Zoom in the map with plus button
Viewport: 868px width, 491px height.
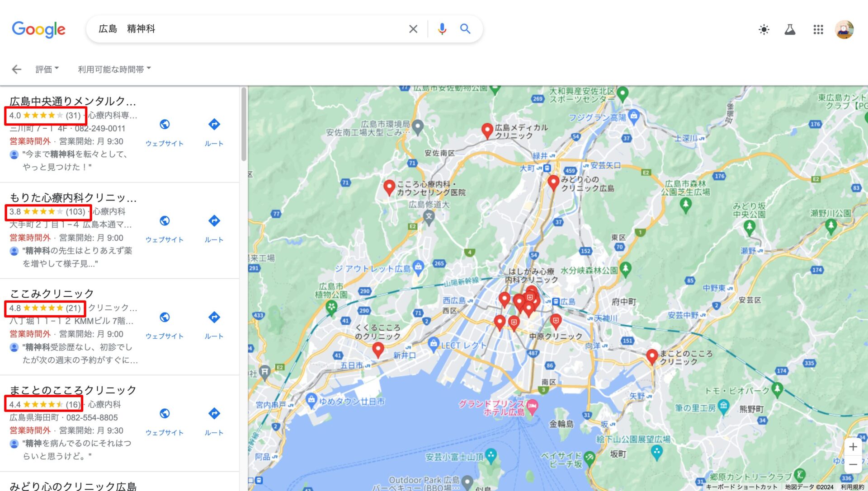click(853, 447)
